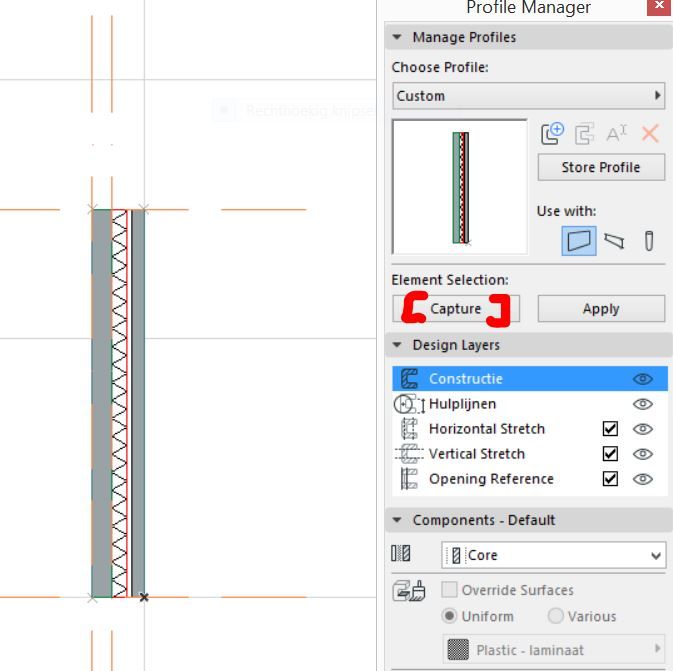673x671 pixels.
Task: Click the New Profile icon
Action: (x=552, y=134)
